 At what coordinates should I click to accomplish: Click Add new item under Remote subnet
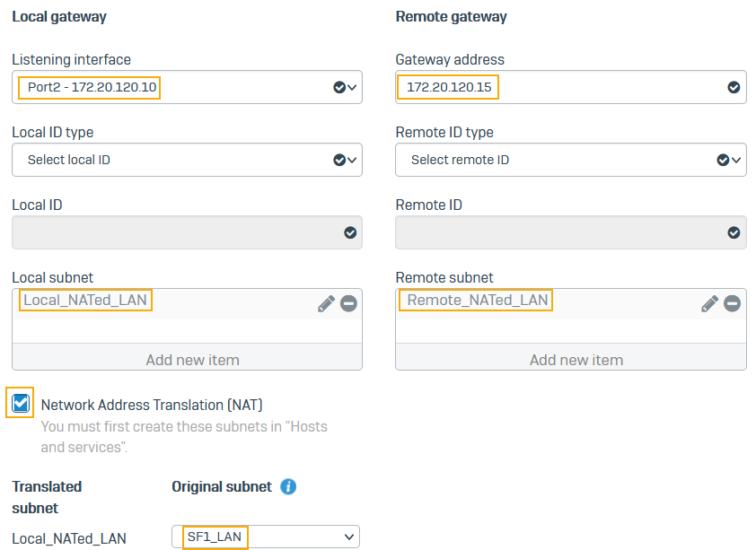point(576,360)
